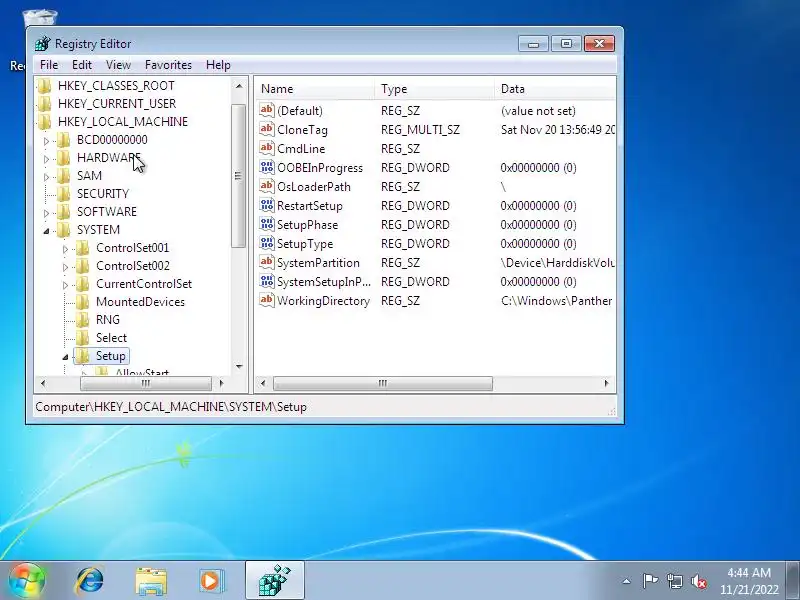The height and width of the screenshot is (600, 800).
Task: Click tree pane scroll down arrow
Action: (x=239, y=366)
